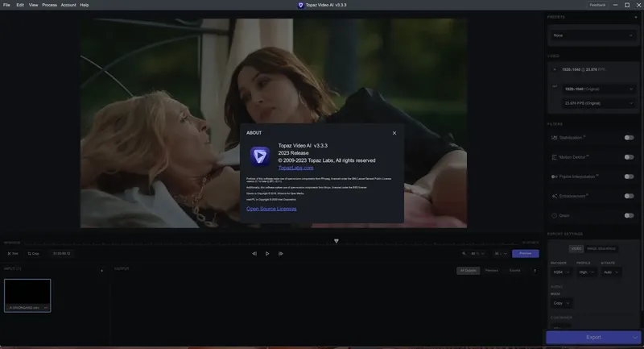
Task: Open the Open Source Licenses link
Action: click(x=271, y=209)
